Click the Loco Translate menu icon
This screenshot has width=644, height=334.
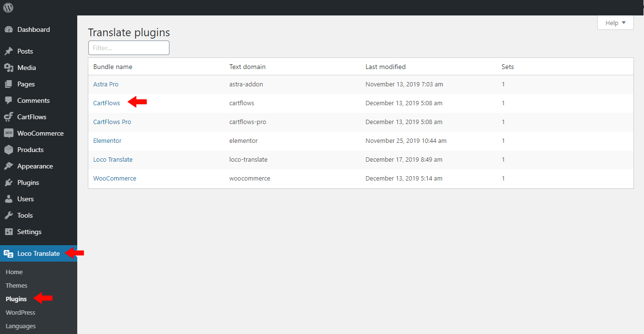pos(8,253)
